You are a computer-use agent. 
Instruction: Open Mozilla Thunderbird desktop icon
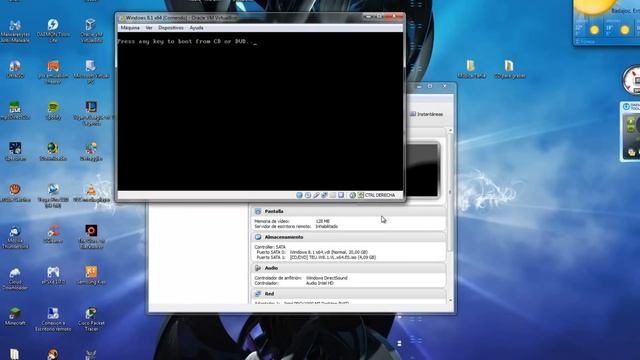(x=15, y=237)
